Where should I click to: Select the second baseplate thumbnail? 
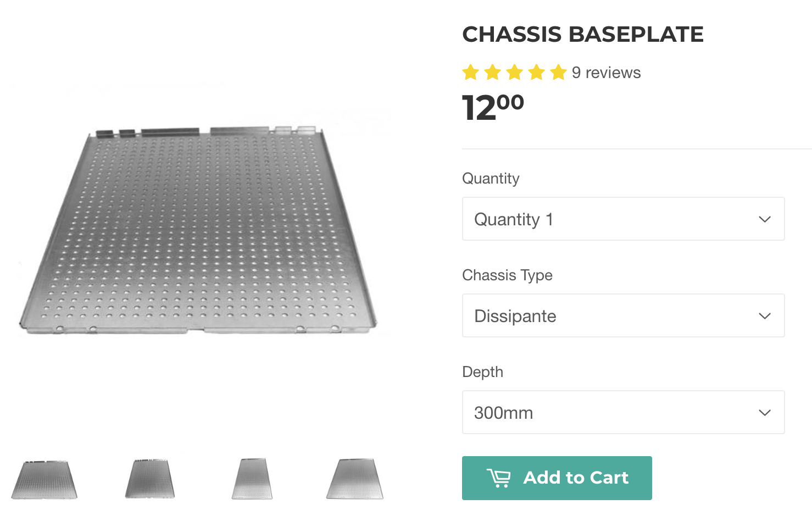pyautogui.click(x=150, y=479)
